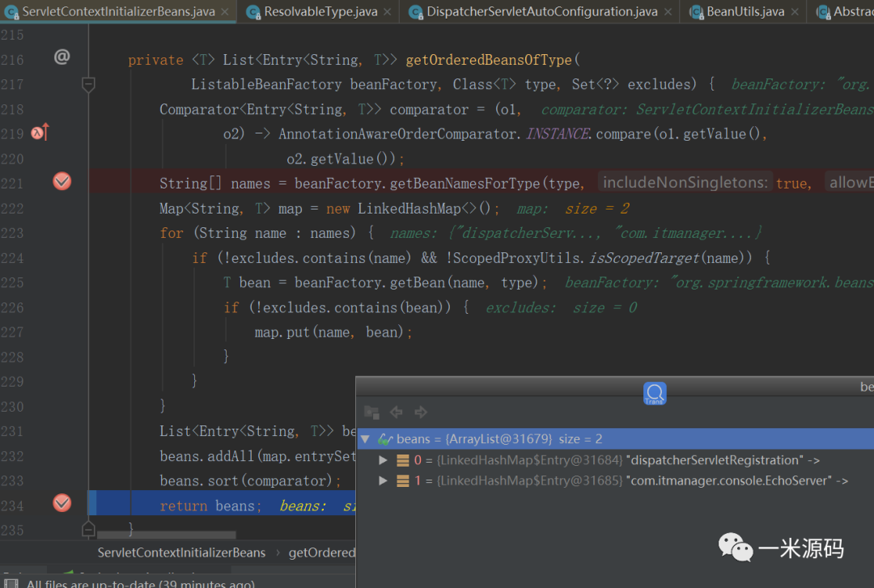874x588 pixels.
Task: Click the status bar icon beside 'All files are up-to-date'
Action: (x=10, y=584)
